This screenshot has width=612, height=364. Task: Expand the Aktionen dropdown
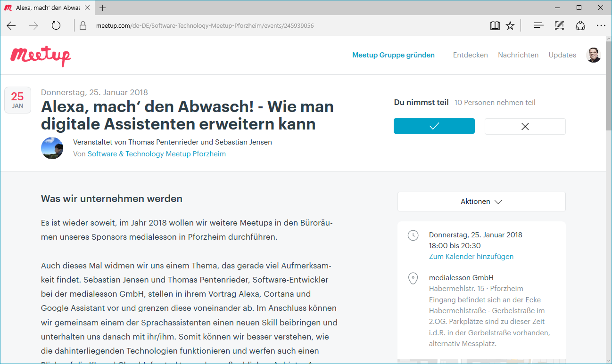click(481, 202)
